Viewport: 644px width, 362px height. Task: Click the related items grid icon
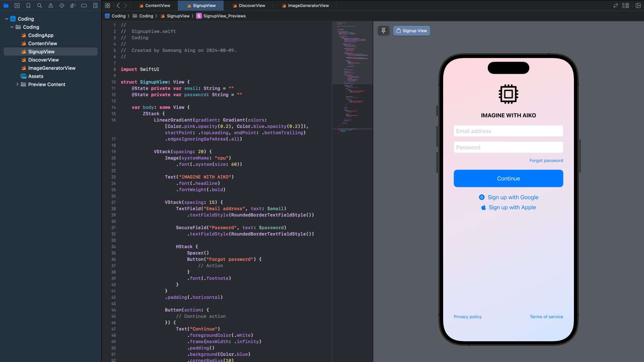coord(107,5)
